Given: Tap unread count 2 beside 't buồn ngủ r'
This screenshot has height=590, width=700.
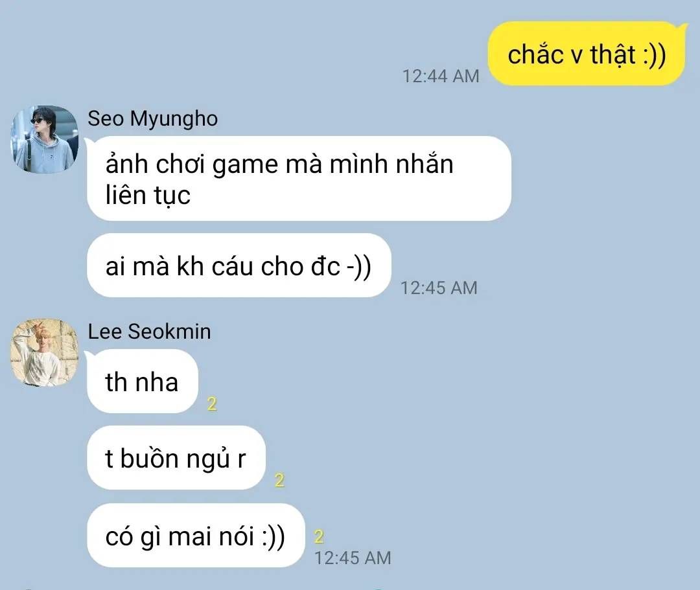Looking at the screenshot, I should pos(279,481).
